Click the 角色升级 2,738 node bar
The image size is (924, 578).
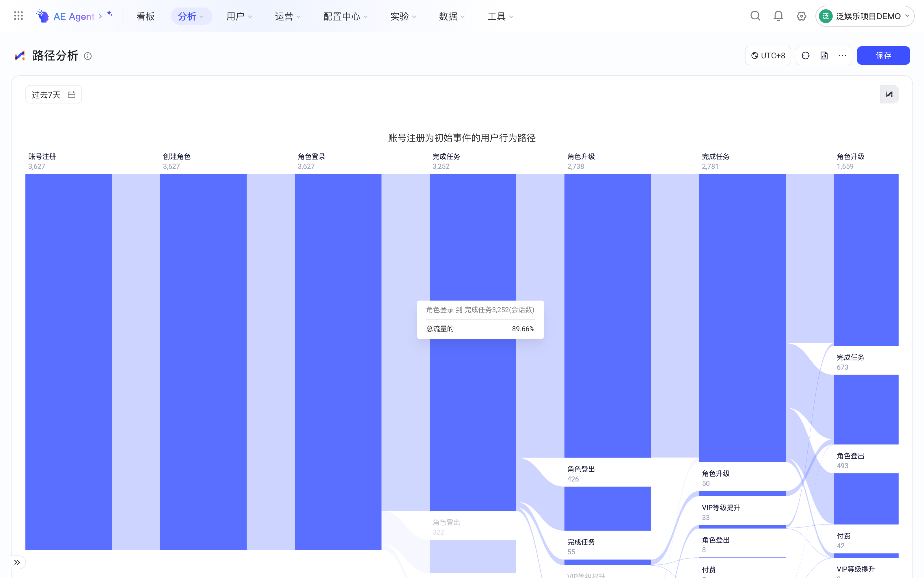(608, 316)
